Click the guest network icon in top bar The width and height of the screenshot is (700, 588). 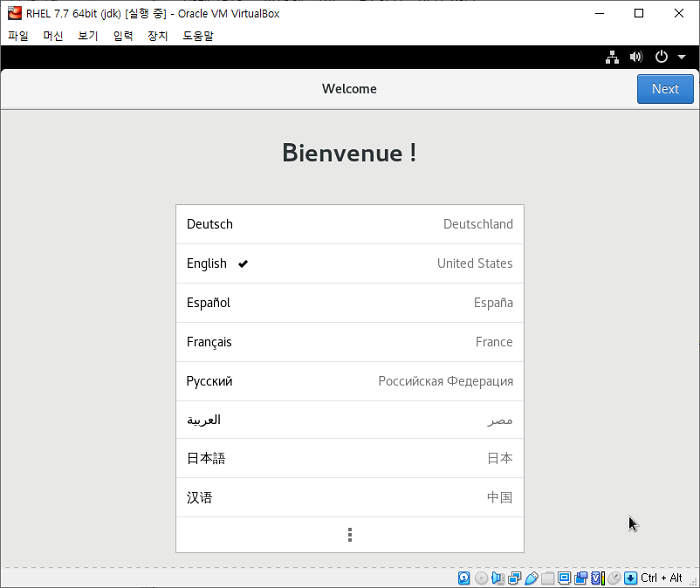612,57
